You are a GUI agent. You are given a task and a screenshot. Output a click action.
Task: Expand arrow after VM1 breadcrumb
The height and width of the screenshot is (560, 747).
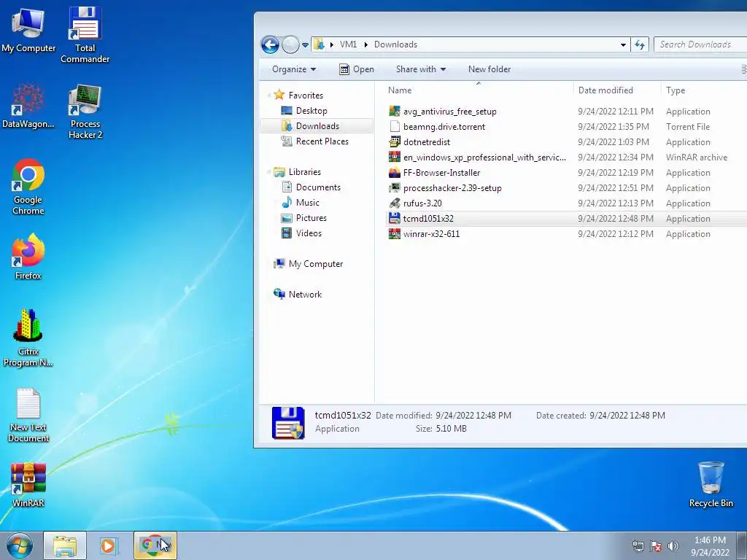(x=366, y=44)
